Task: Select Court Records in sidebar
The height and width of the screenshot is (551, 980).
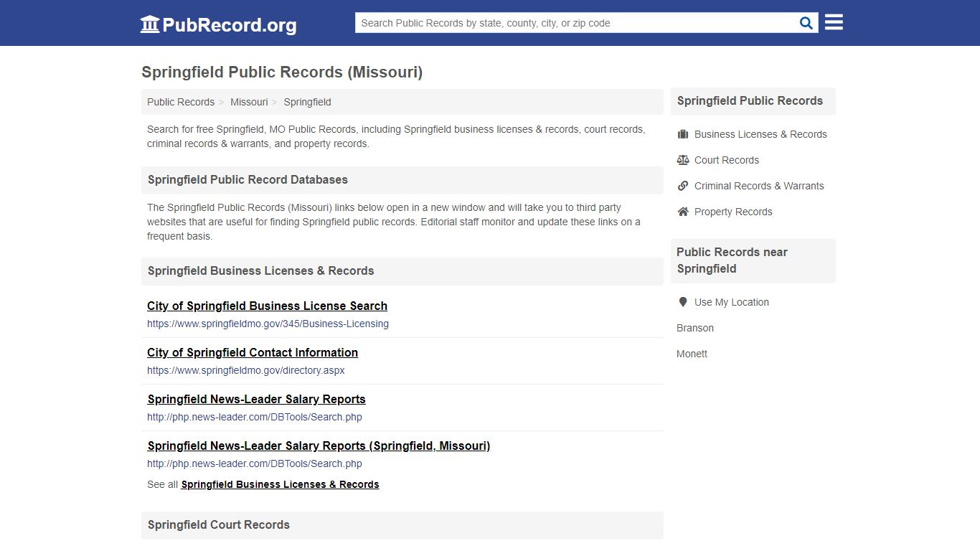Action: click(x=727, y=160)
